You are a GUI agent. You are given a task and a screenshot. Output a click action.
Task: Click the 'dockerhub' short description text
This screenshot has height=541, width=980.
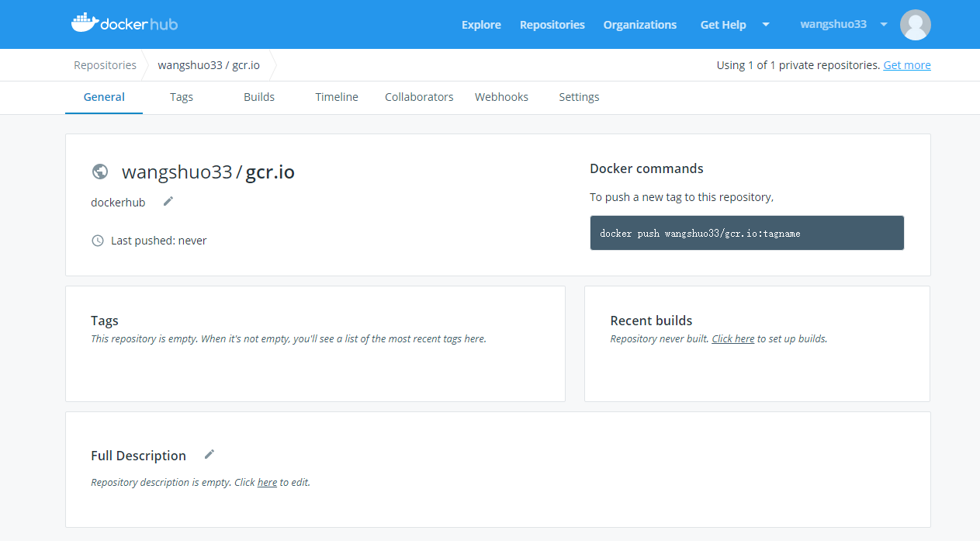pos(118,202)
